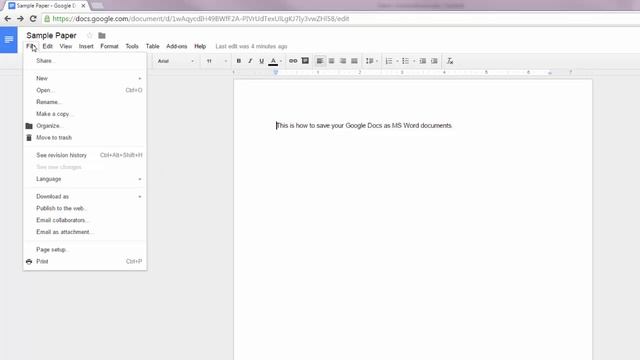This screenshot has height=360, width=640.
Task: Insert a link with the link icon
Action: [293, 61]
